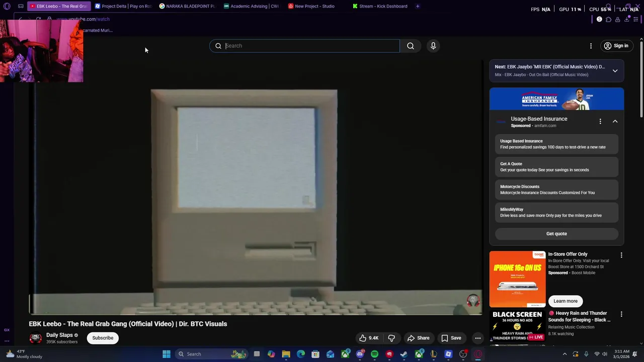Image resolution: width=644 pixels, height=362 pixels.
Task: Click the Windows taskbar Search box
Action: coord(211,354)
